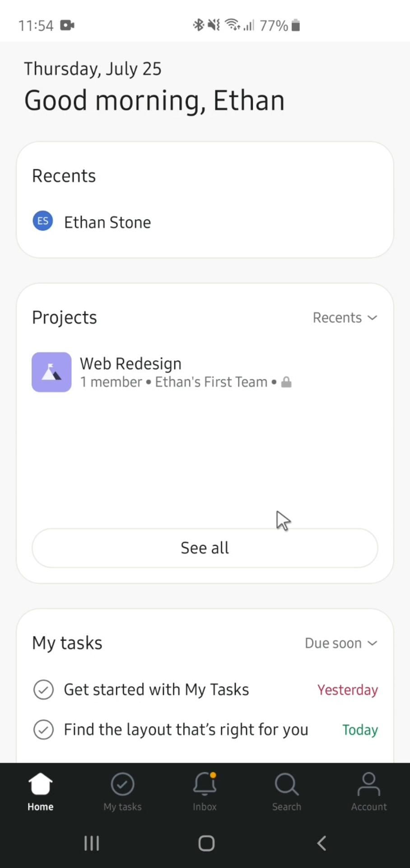
Task: Open the My tasks checkmark icon
Action: [x=122, y=784]
